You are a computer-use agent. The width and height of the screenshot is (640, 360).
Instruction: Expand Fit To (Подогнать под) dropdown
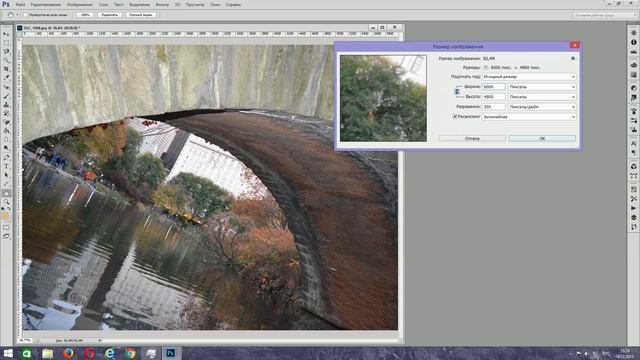(x=529, y=77)
